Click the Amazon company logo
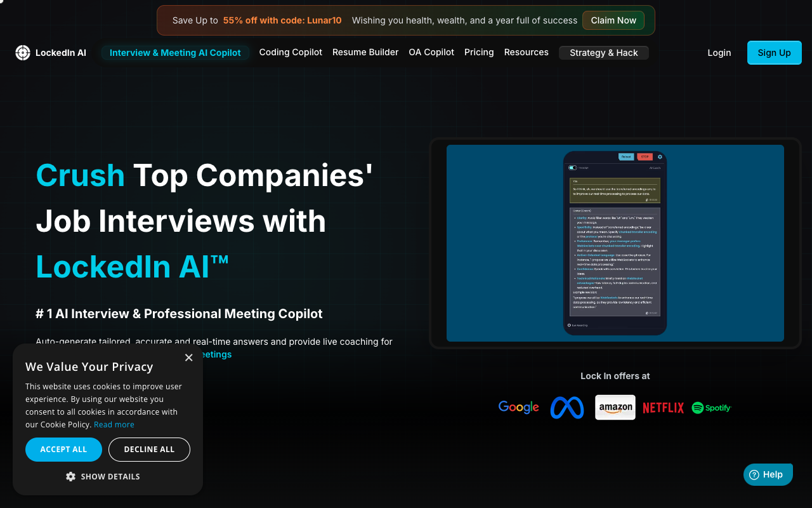812x508 pixels. (615, 408)
